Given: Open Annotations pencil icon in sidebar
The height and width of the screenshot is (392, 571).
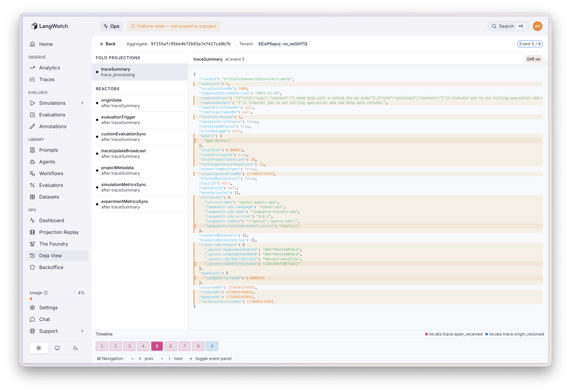Looking at the screenshot, I should coord(32,127).
